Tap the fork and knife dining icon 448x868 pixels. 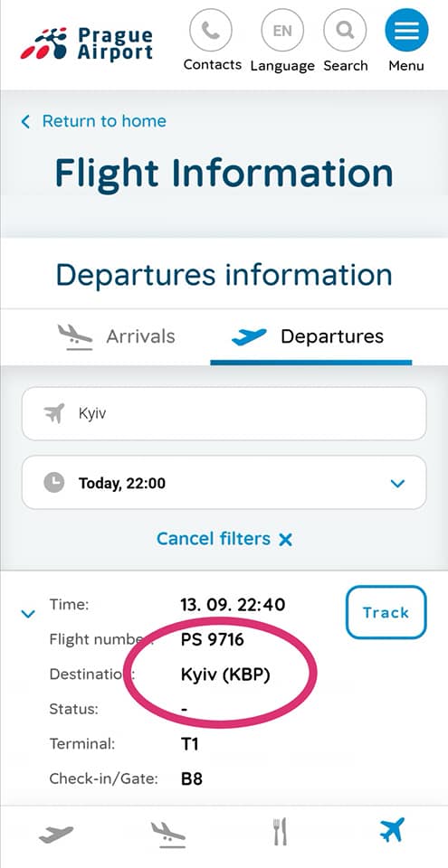point(281,832)
